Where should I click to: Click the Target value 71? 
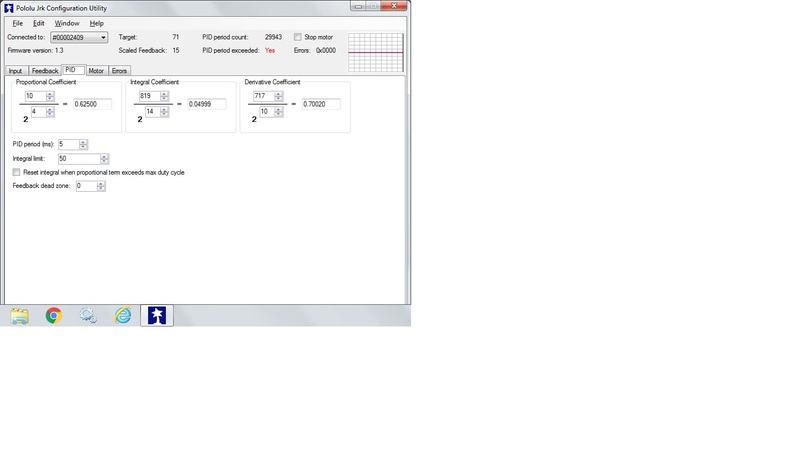pyautogui.click(x=176, y=37)
